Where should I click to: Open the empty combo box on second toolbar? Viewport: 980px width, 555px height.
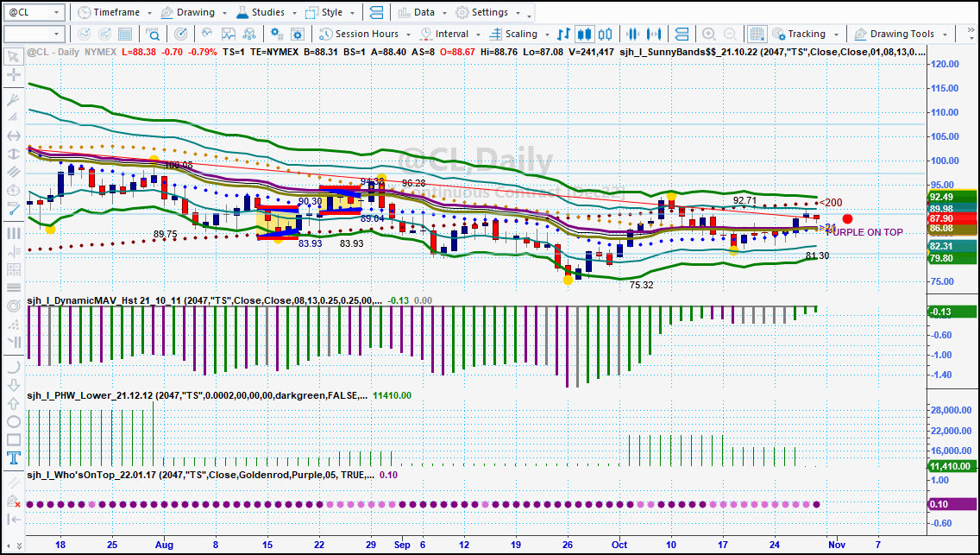(34, 34)
